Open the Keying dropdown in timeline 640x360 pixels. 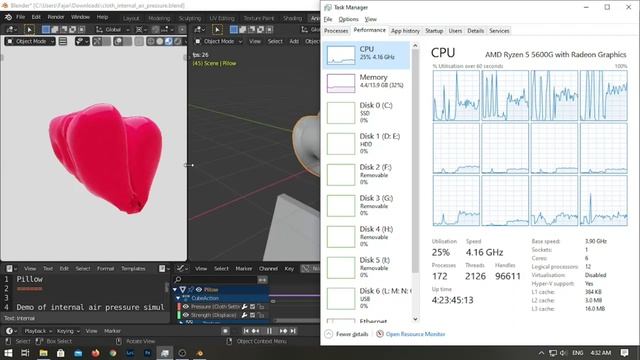(68, 331)
